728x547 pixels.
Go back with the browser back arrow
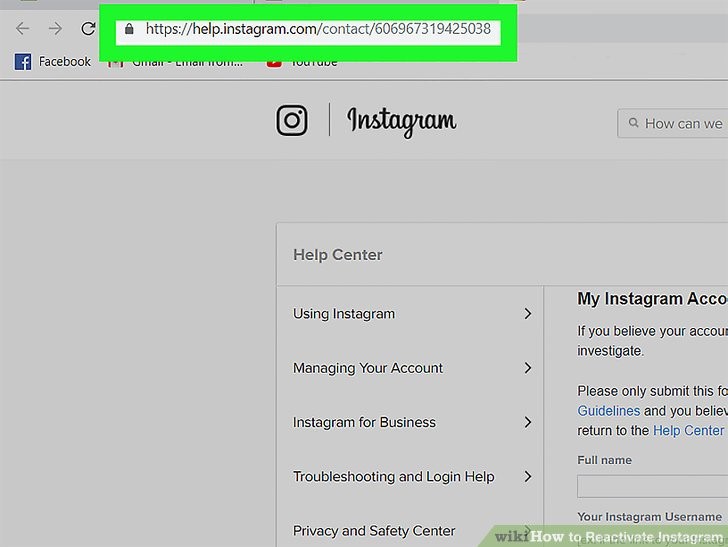tap(22, 29)
